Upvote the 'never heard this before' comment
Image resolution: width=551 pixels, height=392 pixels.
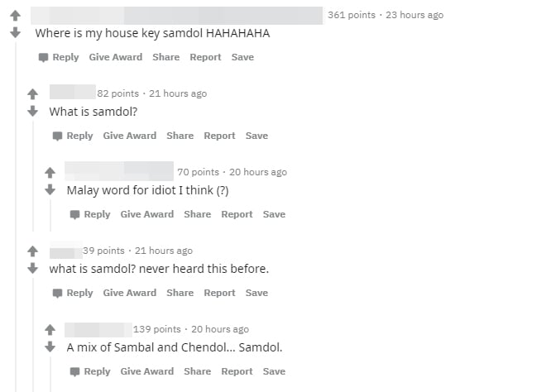pos(33,251)
